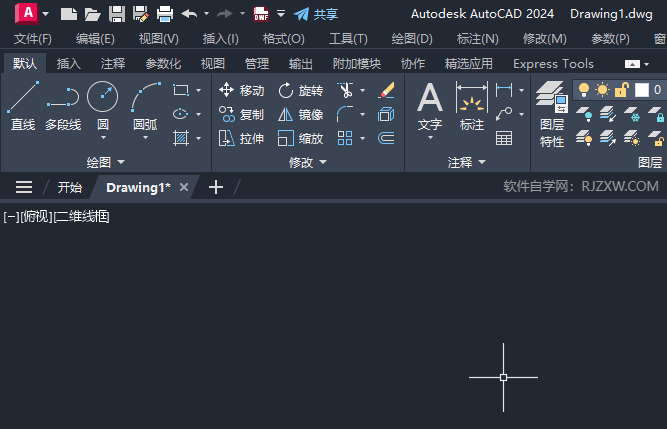Open the Trim tool dropdown arrow
This screenshot has width=667, height=429.
[362, 90]
